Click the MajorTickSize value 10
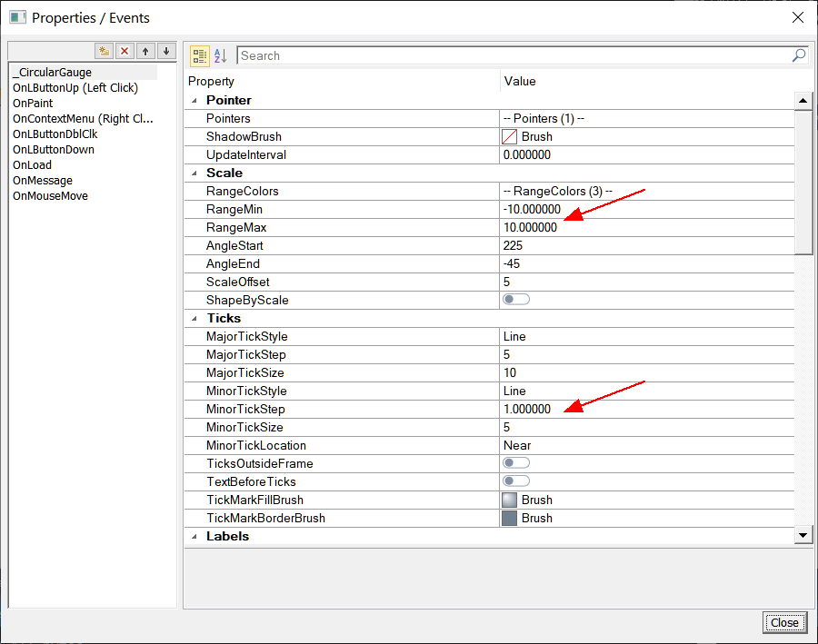This screenshot has width=818, height=644. coord(646,372)
